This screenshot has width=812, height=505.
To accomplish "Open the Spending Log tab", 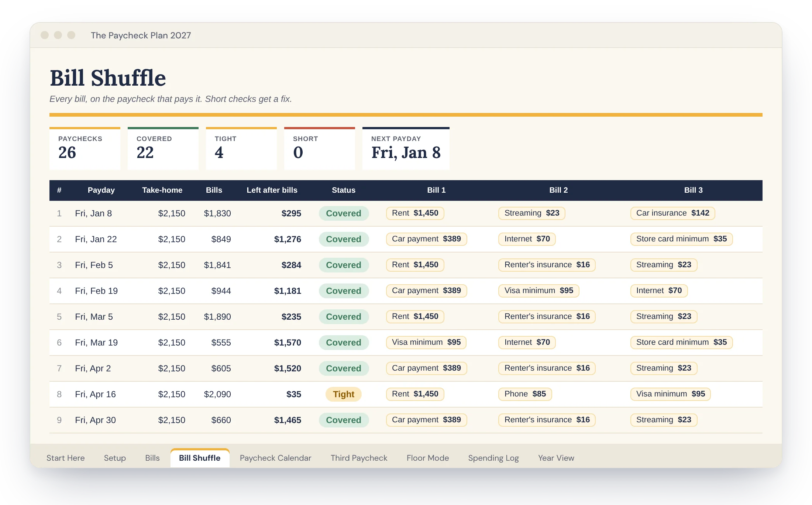I will tap(493, 458).
